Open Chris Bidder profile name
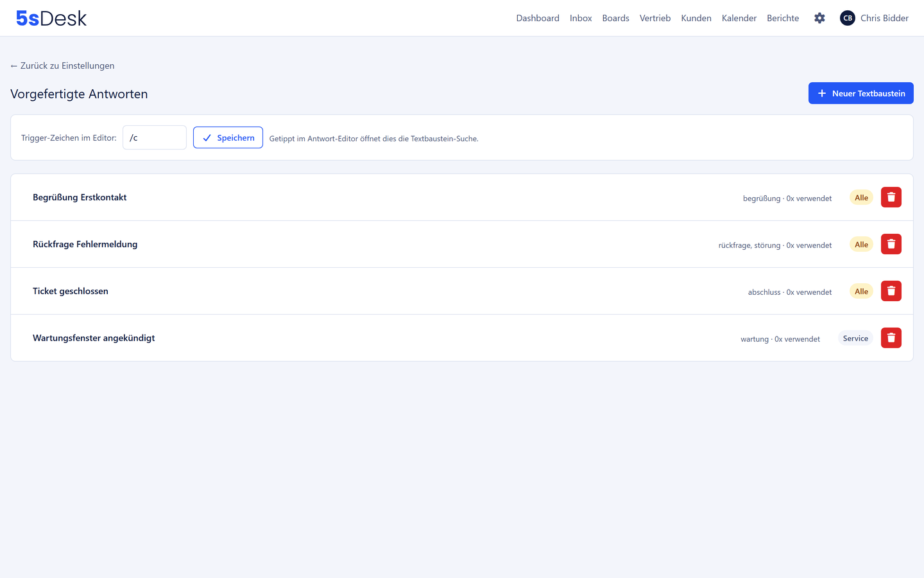The image size is (924, 578). [884, 18]
